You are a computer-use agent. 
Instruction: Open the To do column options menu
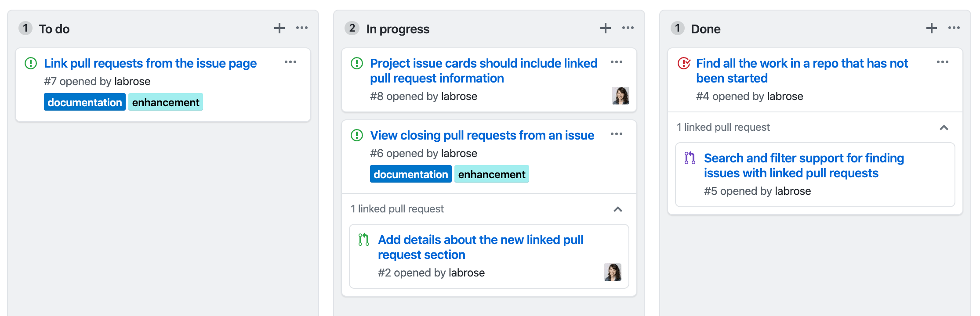302,28
